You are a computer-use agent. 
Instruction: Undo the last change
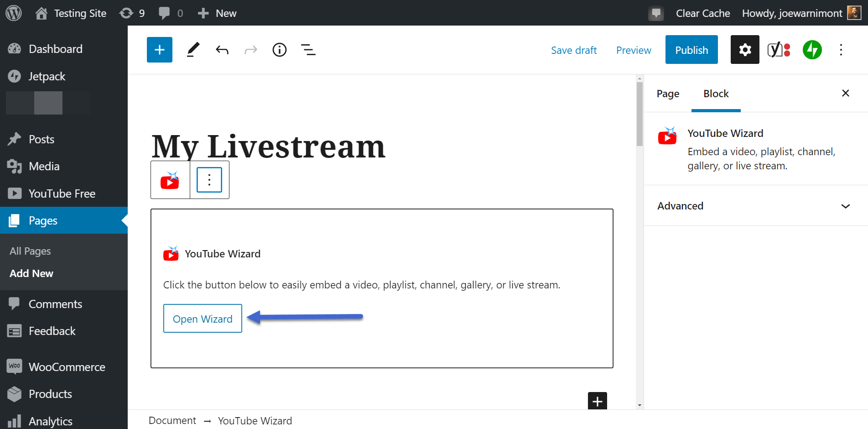coord(222,50)
